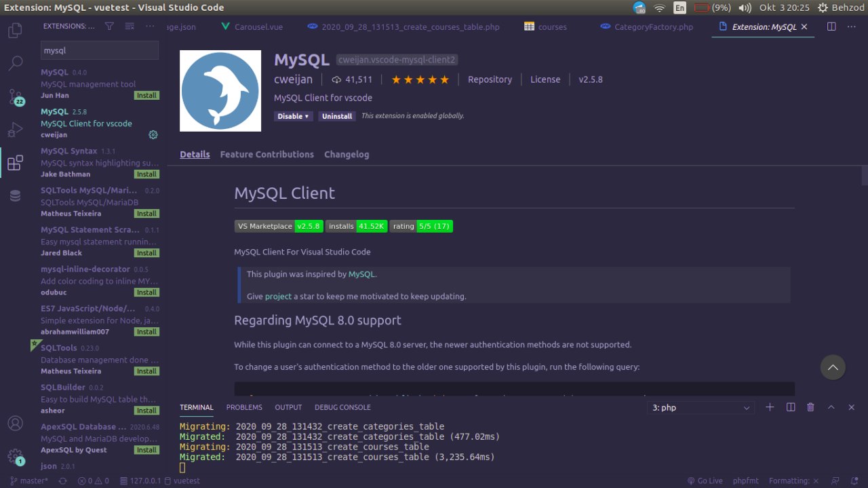Add a new terminal with plus icon
868x488 pixels.
click(x=770, y=407)
